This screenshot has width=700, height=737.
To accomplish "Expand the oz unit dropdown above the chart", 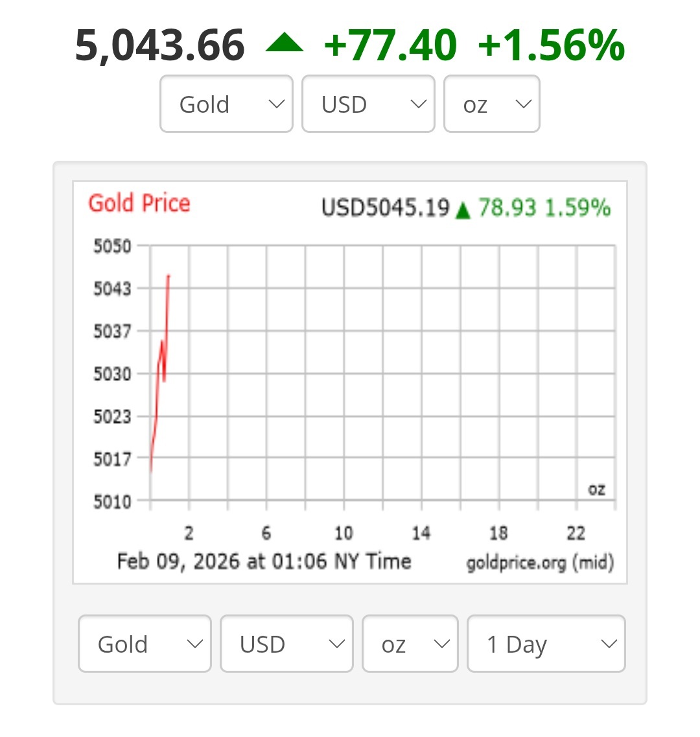I will point(491,104).
